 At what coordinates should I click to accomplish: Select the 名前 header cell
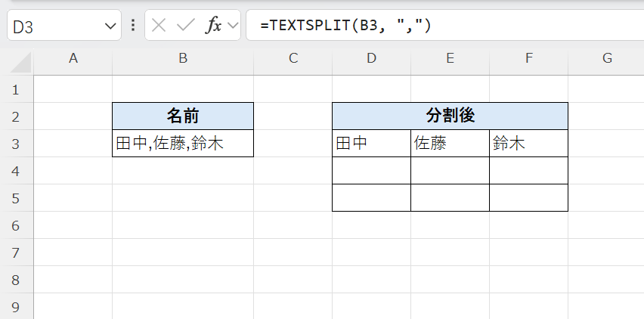[x=182, y=116]
